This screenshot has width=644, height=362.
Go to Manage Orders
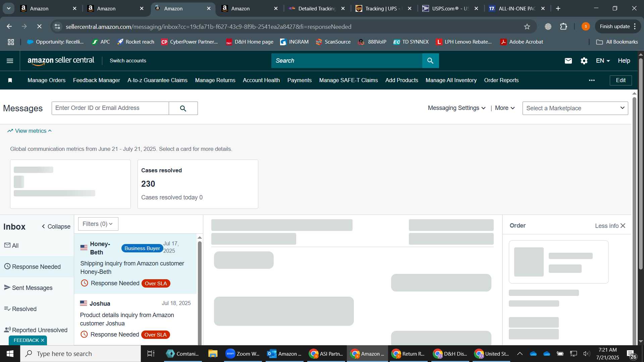click(x=46, y=80)
